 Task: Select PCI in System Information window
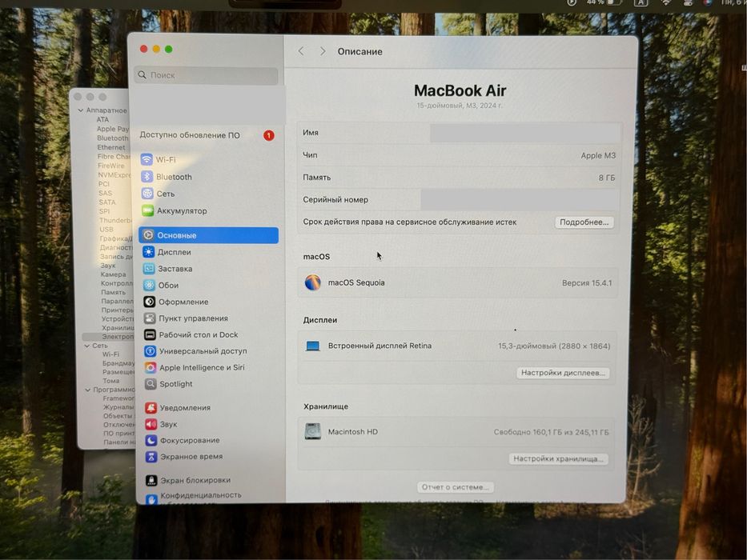104,184
